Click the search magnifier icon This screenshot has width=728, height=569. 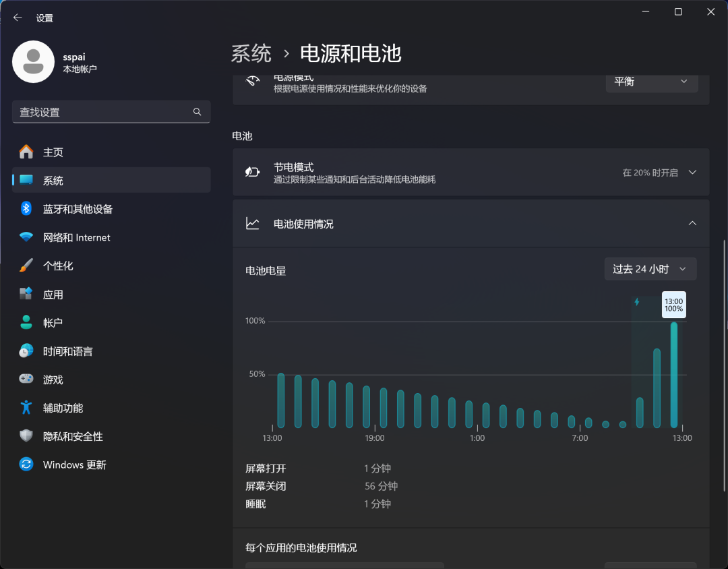[198, 112]
